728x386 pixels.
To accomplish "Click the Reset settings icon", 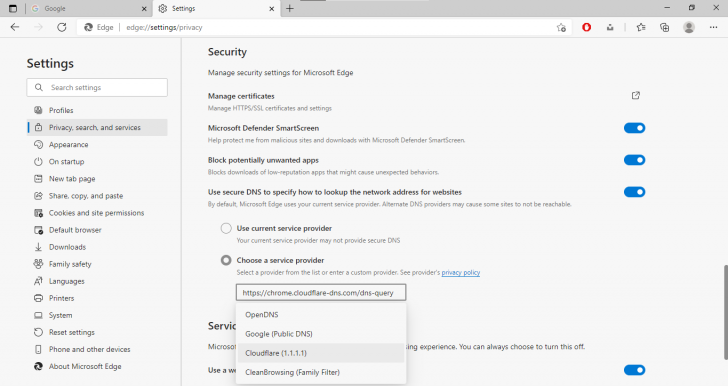I will point(38,332).
